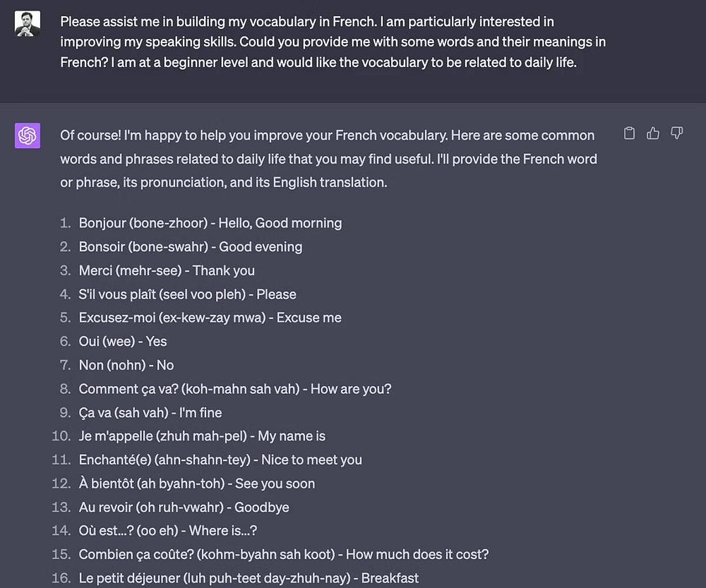Click the 'Je m'appelle' line
Image resolution: width=706 pixels, height=588 pixels.
tap(202, 436)
